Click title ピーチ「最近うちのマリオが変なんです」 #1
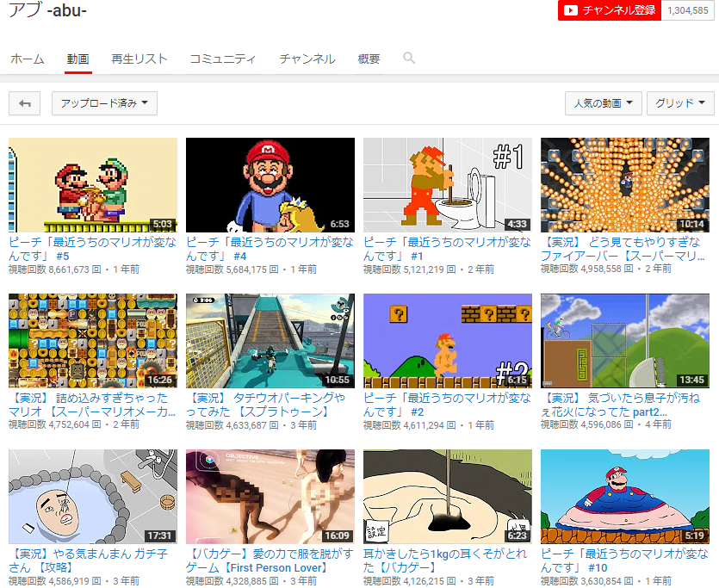The image size is (719, 588). (x=447, y=249)
